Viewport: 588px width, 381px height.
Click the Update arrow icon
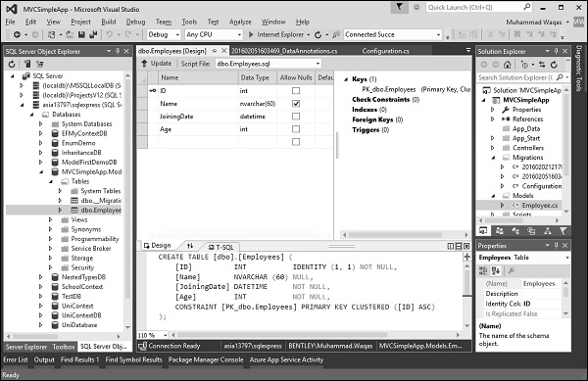[x=144, y=64]
